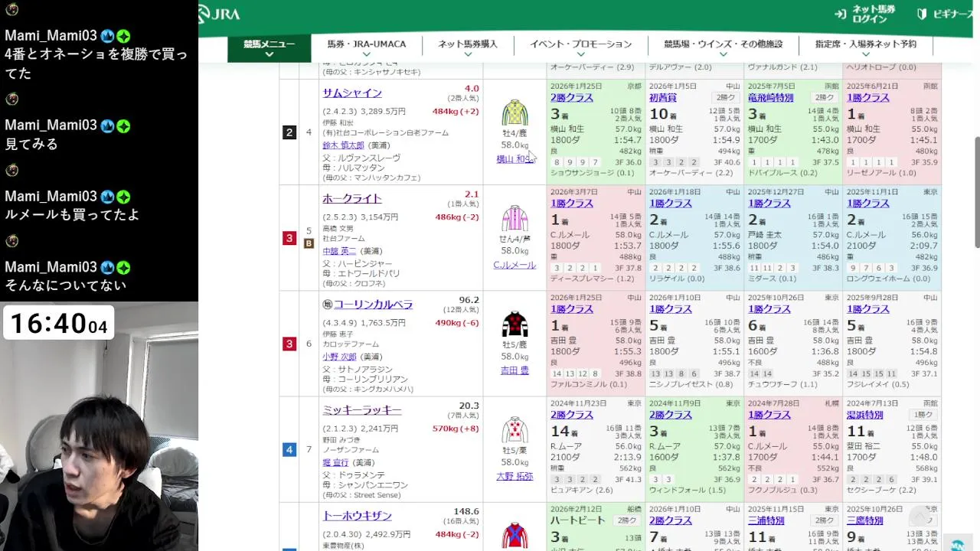The image size is (980, 551).
Task: Open ミッキーラッキー's 2024年11月9日 2勝クラス race
Action: [x=671, y=415]
